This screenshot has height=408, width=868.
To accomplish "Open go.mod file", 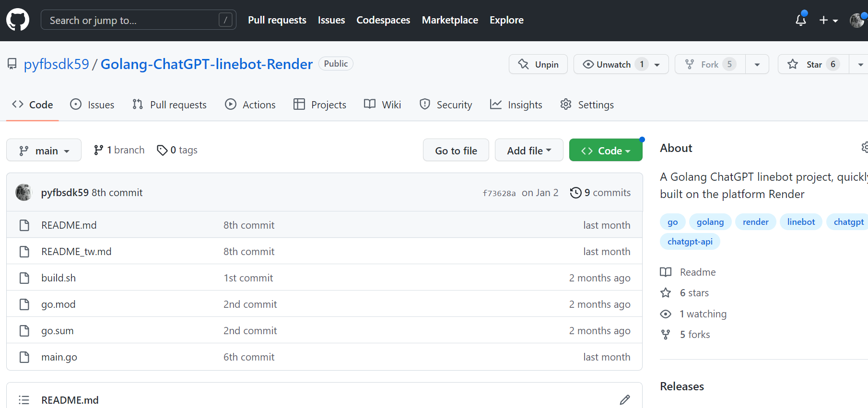I will [58, 304].
